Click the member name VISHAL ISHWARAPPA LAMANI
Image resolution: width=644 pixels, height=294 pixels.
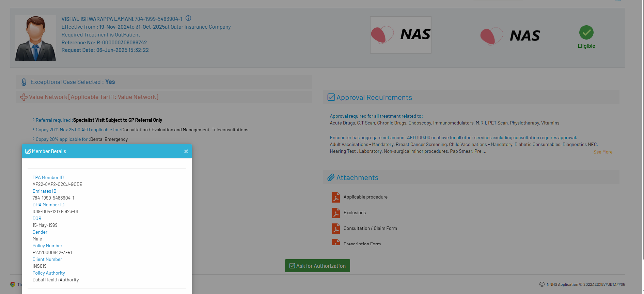[97, 19]
